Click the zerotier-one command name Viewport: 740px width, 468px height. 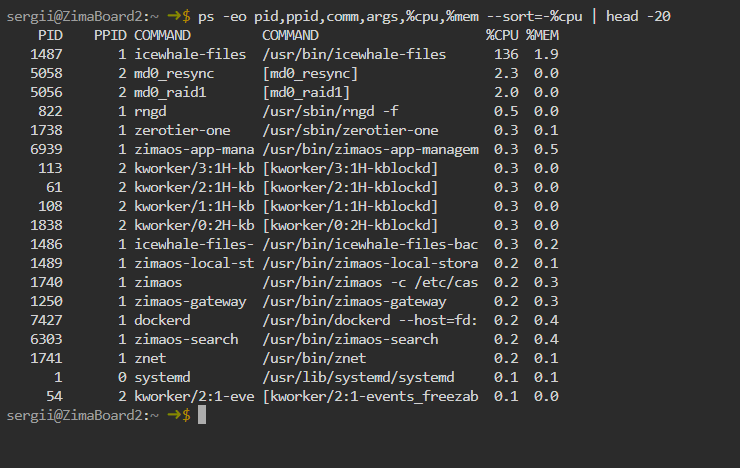pos(183,130)
